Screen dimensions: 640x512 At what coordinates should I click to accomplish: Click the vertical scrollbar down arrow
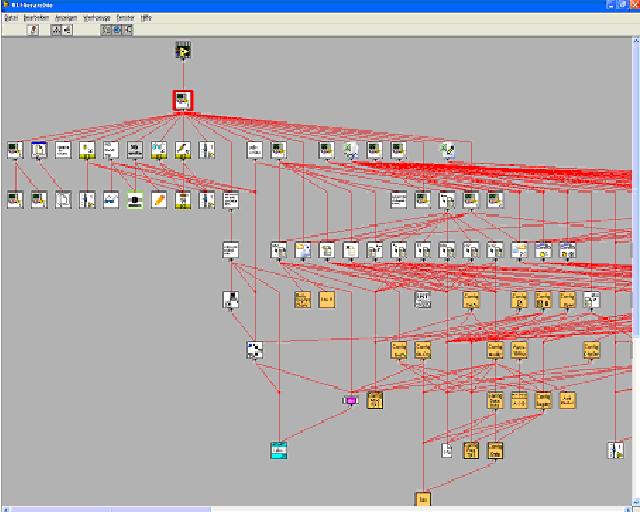pos(636,502)
